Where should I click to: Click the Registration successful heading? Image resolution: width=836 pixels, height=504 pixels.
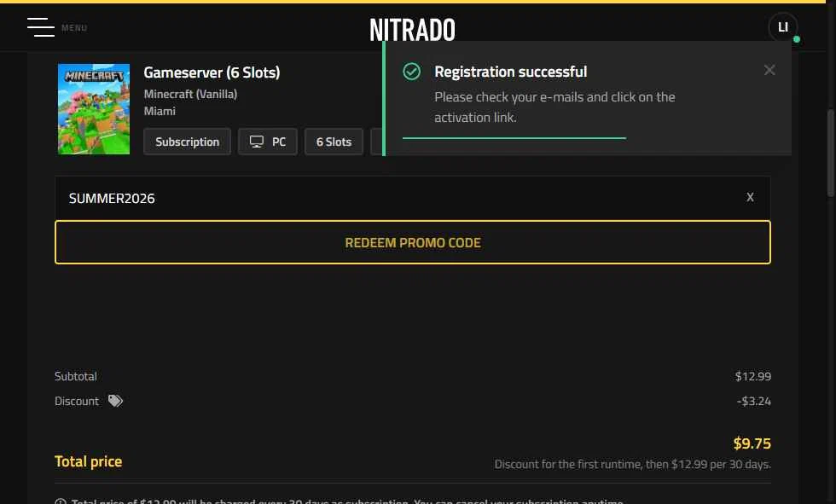(510, 72)
